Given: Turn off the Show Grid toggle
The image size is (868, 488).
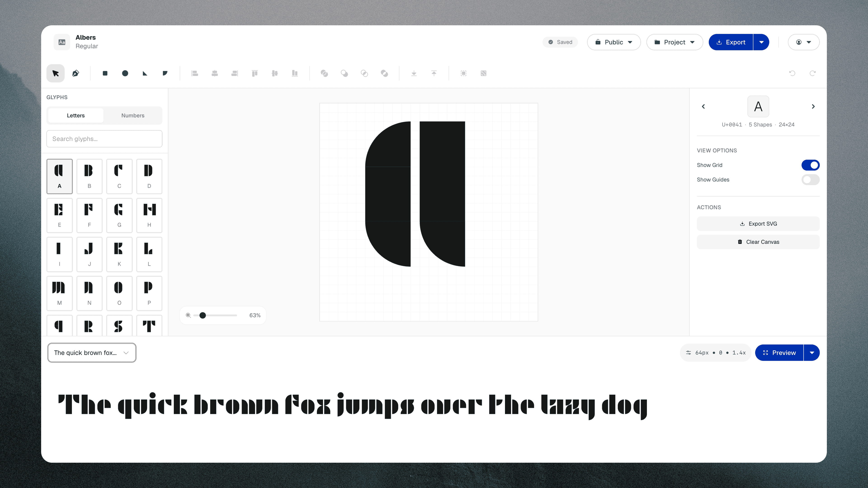Looking at the screenshot, I should coord(810,165).
